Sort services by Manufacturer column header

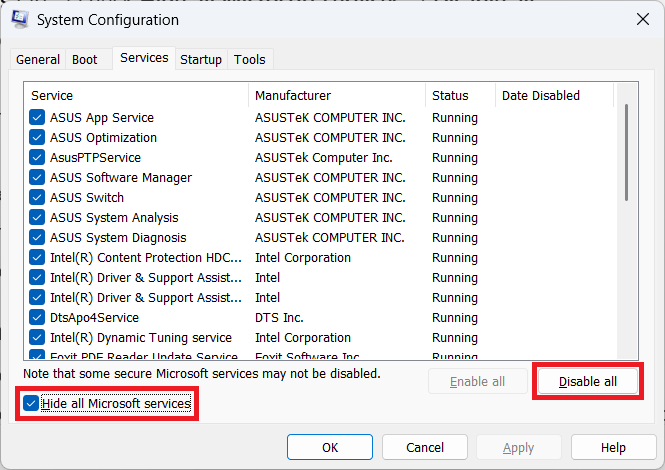point(336,96)
